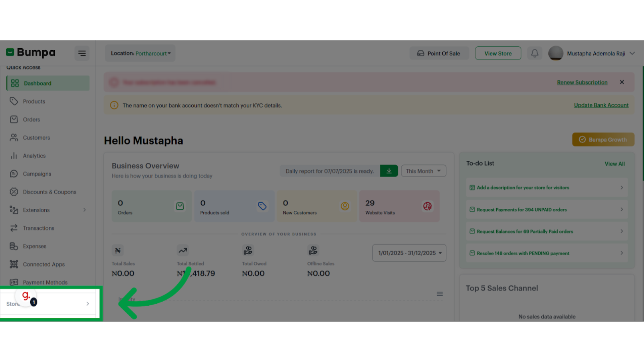
Task: Click the Mustapha Ademola Raji avatar
Action: pos(555,53)
